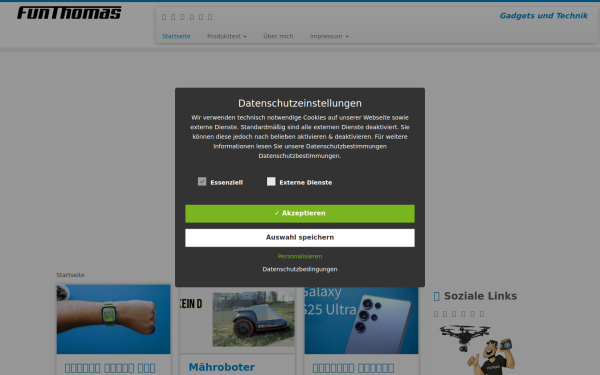600x375 pixels.
Task: Open Datenschutzbedingungen link in dialog
Action: click(x=300, y=269)
